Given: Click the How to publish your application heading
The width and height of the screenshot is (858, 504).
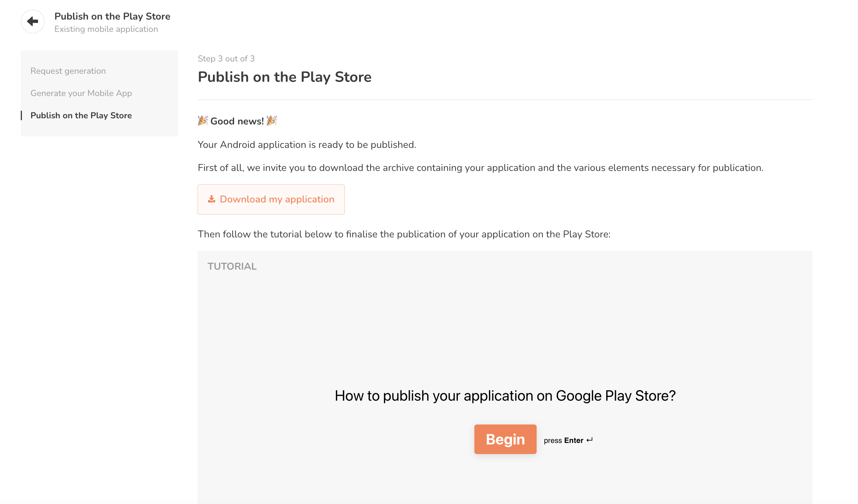Looking at the screenshot, I should tap(505, 396).
